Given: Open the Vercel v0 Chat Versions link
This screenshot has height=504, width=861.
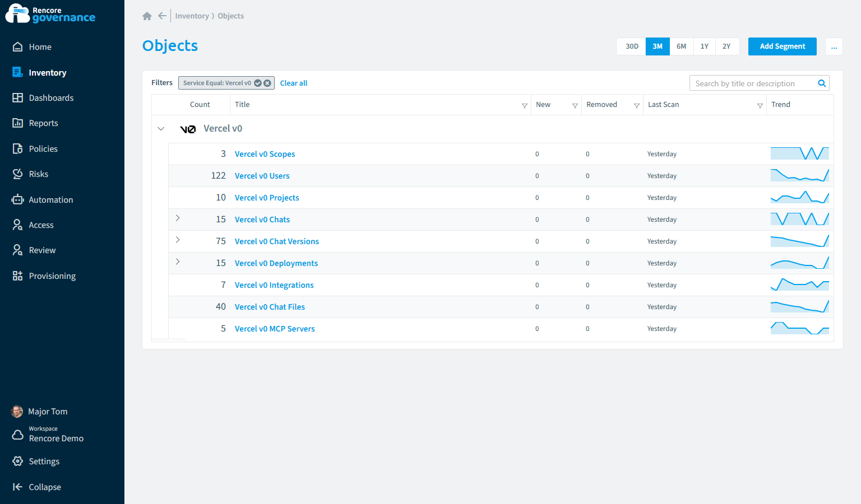Looking at the screenshot, I should click(277, 241).
